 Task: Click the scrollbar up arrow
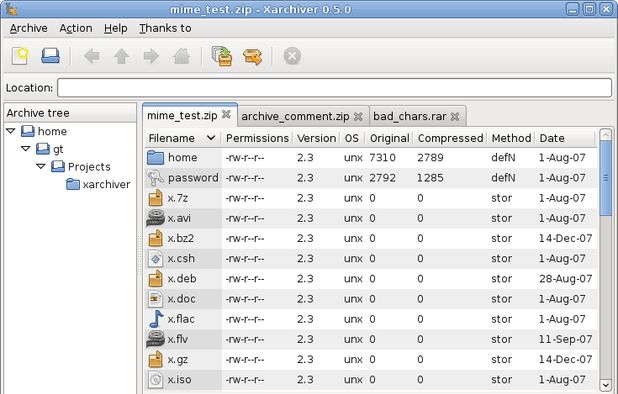tap(605, 135)
